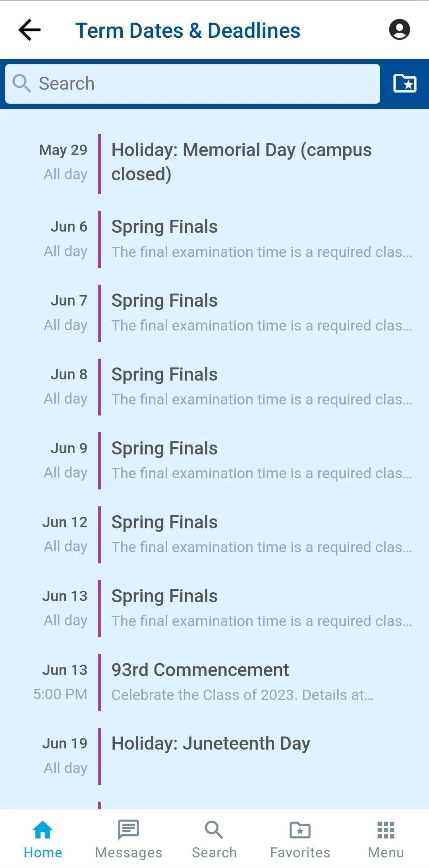The height and width of the screenshot is (868, 429).
Task: Tap the back arrow icon
Action: 29,30
